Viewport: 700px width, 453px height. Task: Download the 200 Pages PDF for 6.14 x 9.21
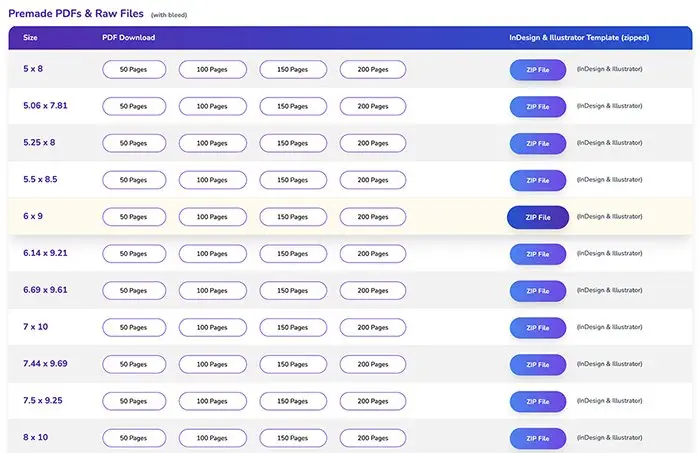tap(373, 254)
